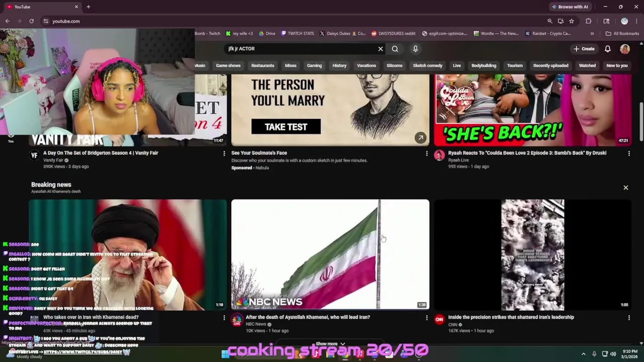Image resolution: width=644 pixels, height=362 pixels.
Task: Open a new browser tab
Action: pyautogui.click(x=88, y=7)
